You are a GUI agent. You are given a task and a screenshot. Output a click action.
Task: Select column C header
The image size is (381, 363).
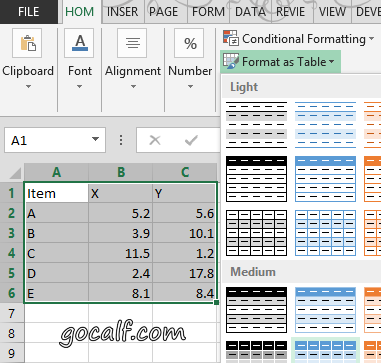pyautogui.click(x=185, y=172)
